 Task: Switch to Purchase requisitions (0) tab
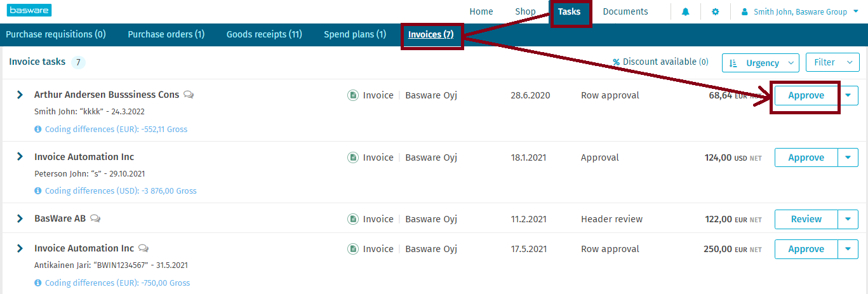click(x=56, y=34)
